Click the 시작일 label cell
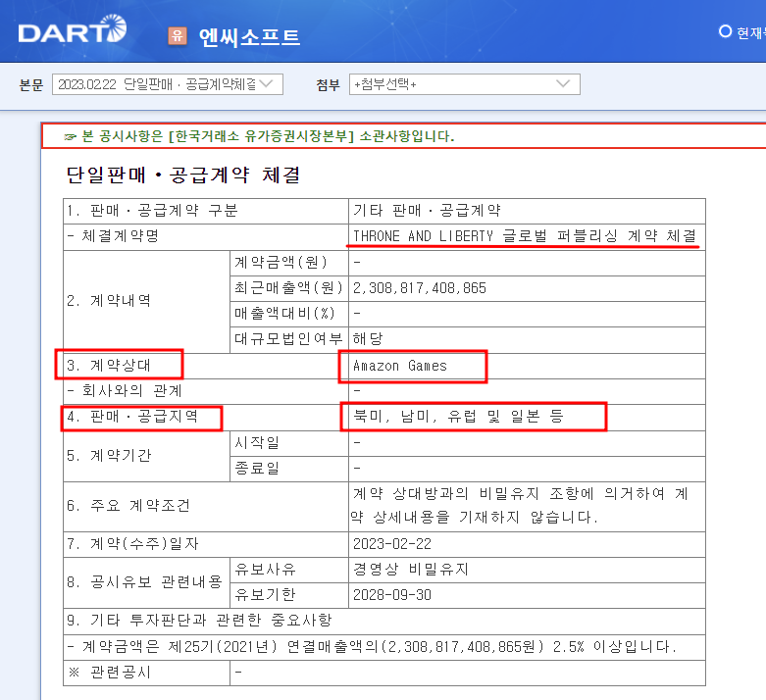 [x=289, y=443]
